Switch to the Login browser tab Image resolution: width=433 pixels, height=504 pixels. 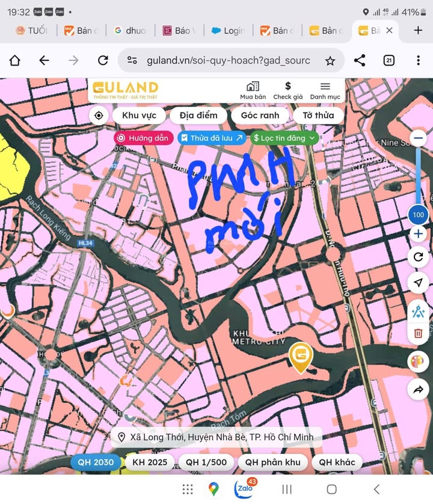pyautogui.click(x=229, y=31)
